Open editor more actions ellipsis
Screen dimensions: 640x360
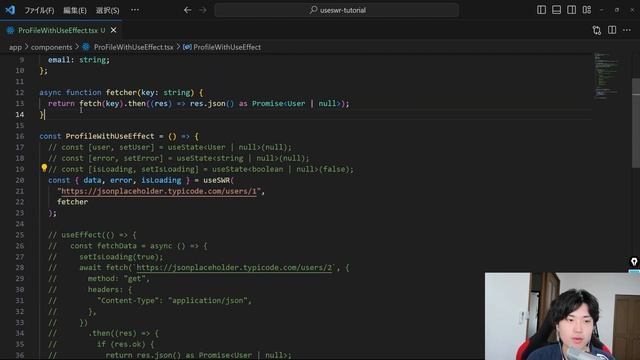coord(627,30)
